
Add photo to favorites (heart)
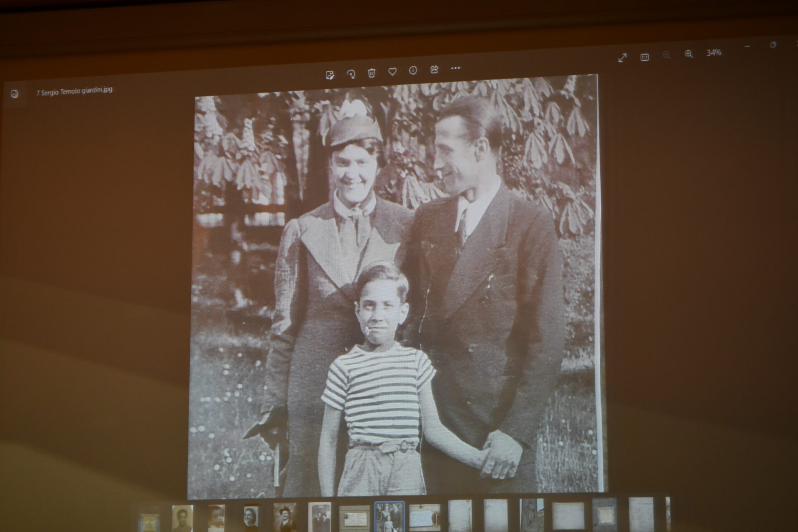pos(392,72)
